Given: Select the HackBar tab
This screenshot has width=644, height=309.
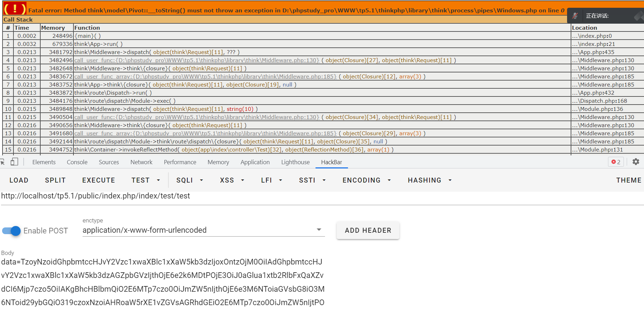Looking at the screenshot, I should [x=331, y=162].
